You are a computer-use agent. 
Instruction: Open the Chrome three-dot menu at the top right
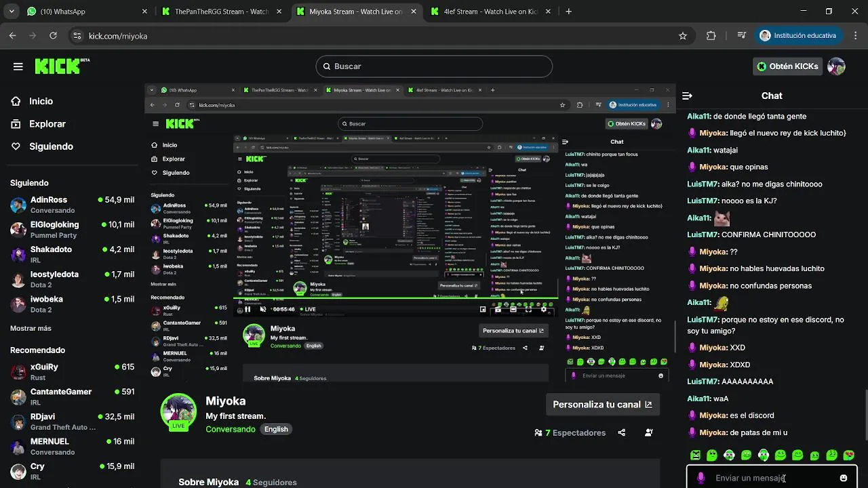click(x=856, y=36)
